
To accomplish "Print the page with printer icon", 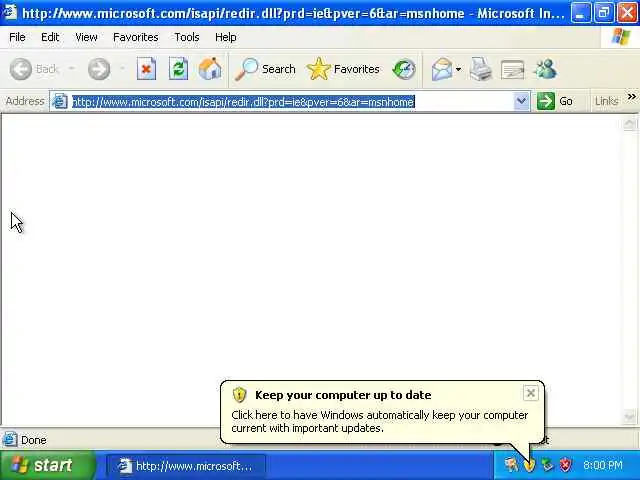I will pos(480,69).
